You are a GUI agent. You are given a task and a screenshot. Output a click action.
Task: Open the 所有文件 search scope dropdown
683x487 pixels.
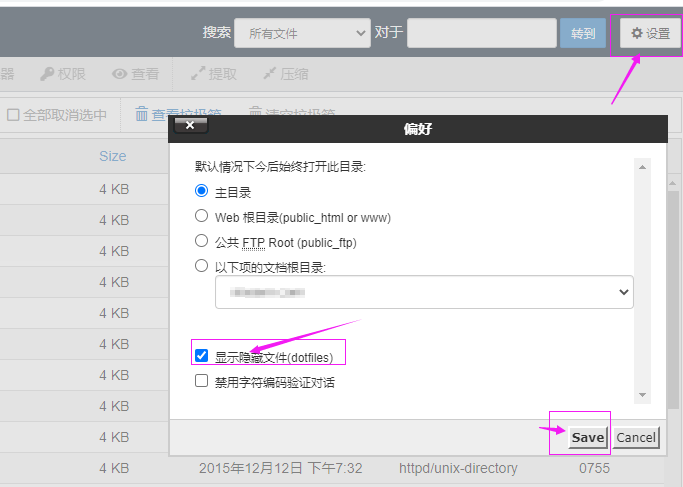(302, 33)
